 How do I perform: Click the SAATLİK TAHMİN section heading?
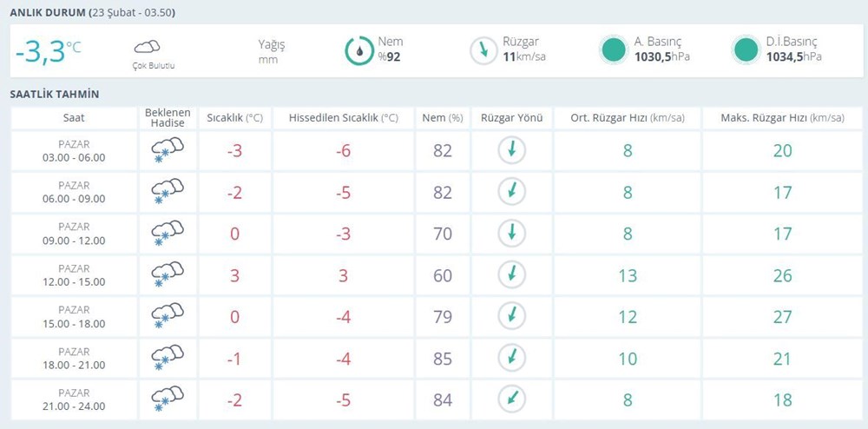(54, 94)
